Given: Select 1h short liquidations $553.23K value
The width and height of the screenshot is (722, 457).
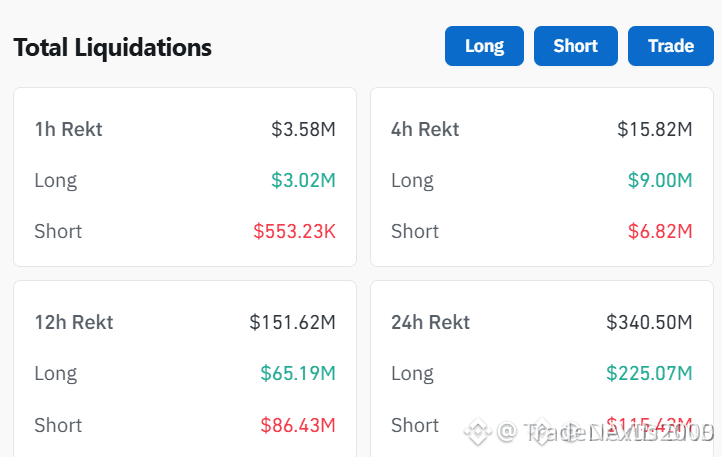Looking at the screenshot, I should coord(294,231).
